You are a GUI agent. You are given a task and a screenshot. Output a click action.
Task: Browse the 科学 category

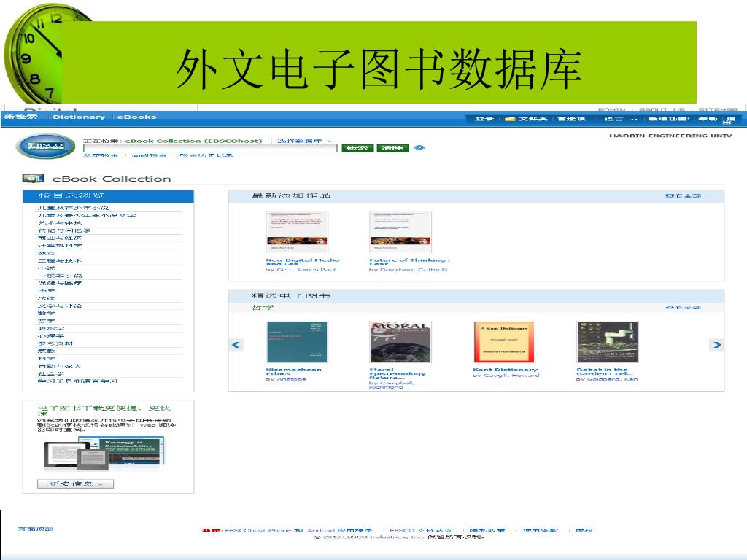47,359
